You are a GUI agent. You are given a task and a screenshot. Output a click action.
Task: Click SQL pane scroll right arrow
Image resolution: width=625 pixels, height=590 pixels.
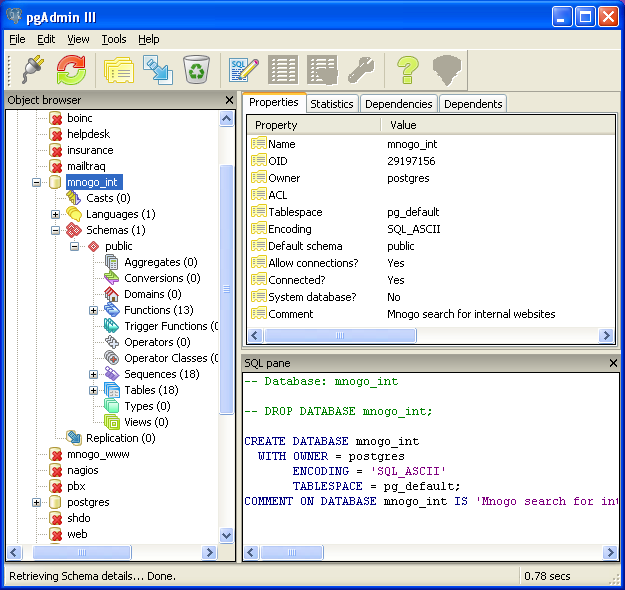coord(610,553)
